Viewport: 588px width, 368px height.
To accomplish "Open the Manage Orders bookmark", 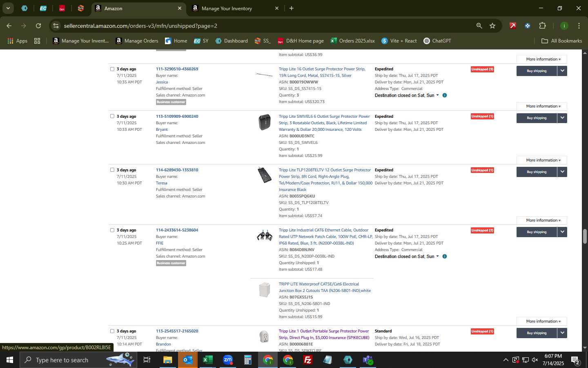I will coord(137,41).
